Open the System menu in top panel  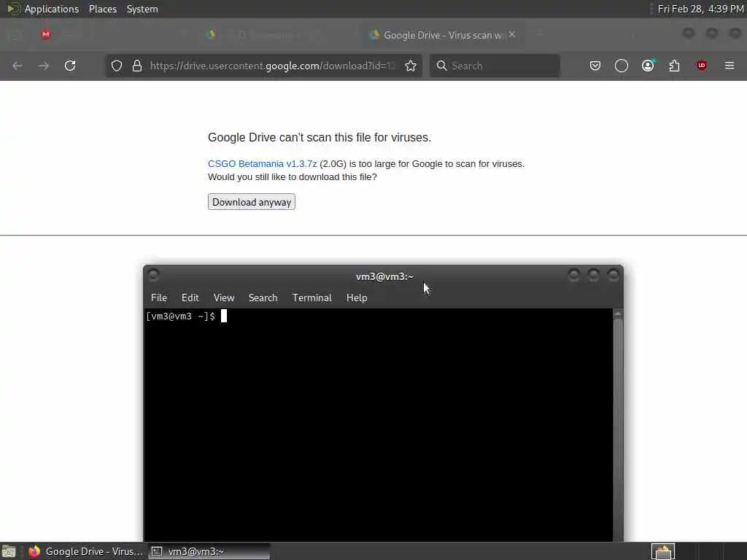142,9
